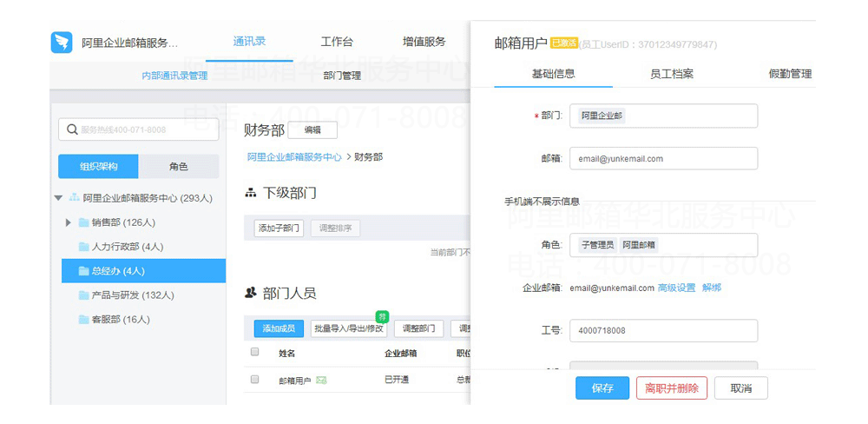This screenshot has width=868, height=424.
Task: Click the 离职并删除 button
Action: pyautogui.click(x=671, y=388)
